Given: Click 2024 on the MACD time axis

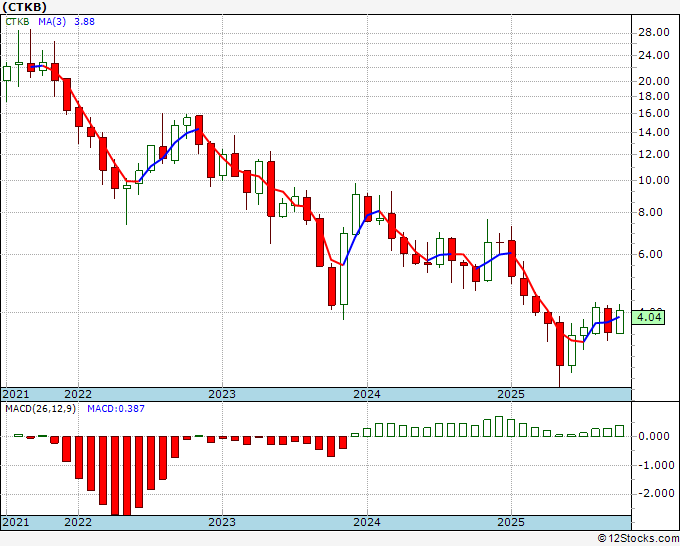Looking at the screenshot, I should click(367, 522).
